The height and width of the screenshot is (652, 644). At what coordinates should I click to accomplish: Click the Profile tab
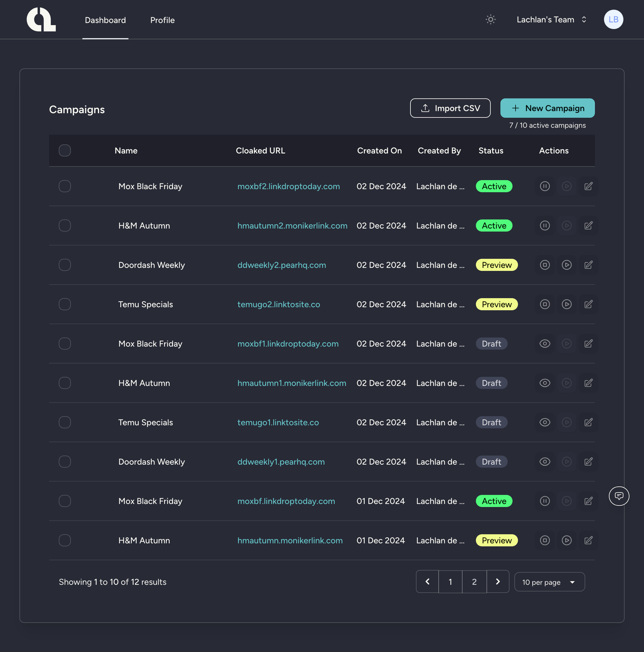click(162, 19)
